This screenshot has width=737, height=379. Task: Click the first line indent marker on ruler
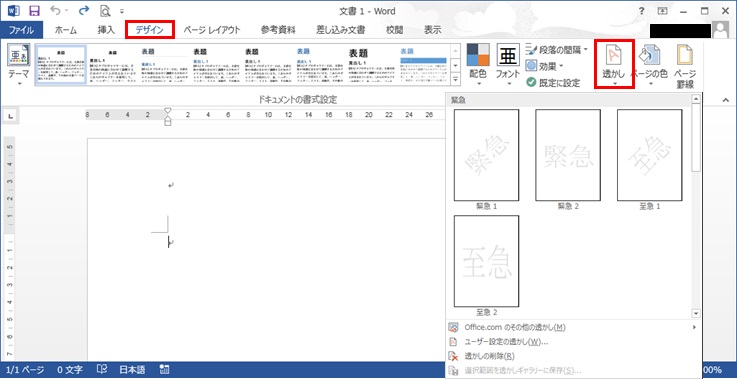click(x=168, y=111)
